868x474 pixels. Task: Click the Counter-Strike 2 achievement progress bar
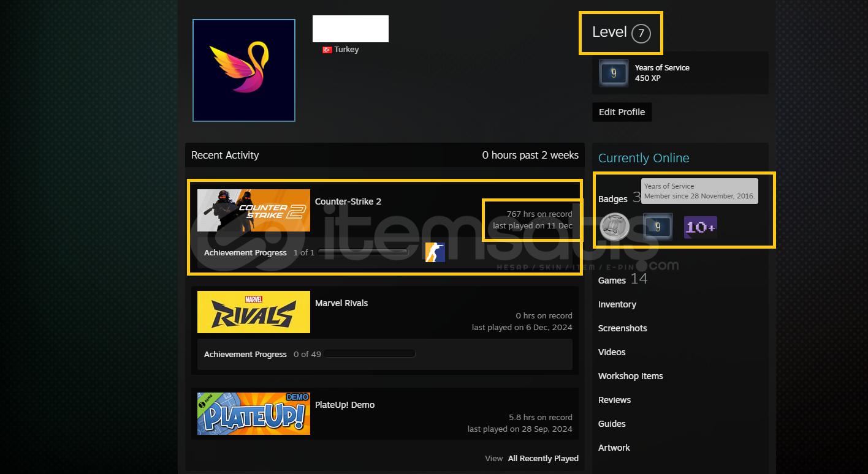click(362, 252)
